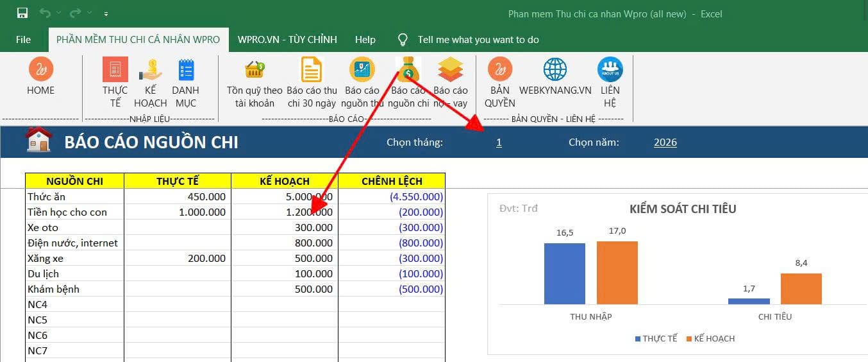Click the Tell me what you want to do box
Viewport: 868px width, 362px height.
[478, 40]
